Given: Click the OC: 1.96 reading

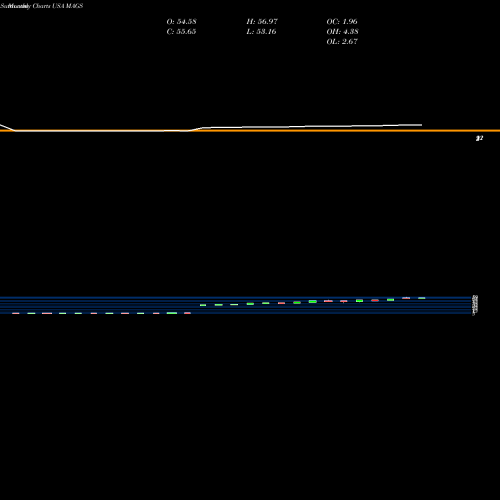Looking at the screenshot, I should (x=342, y=21).
